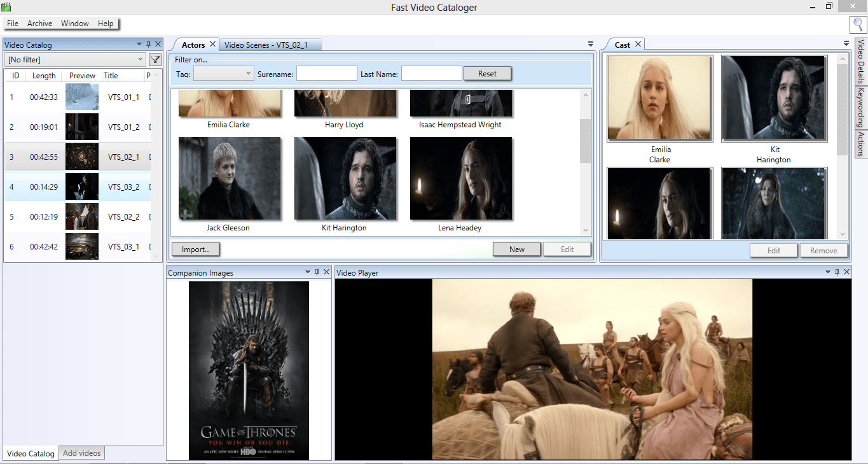Sort by the Title column header
Viewport: 868px width, 464px height.
[x=123, y=76]
